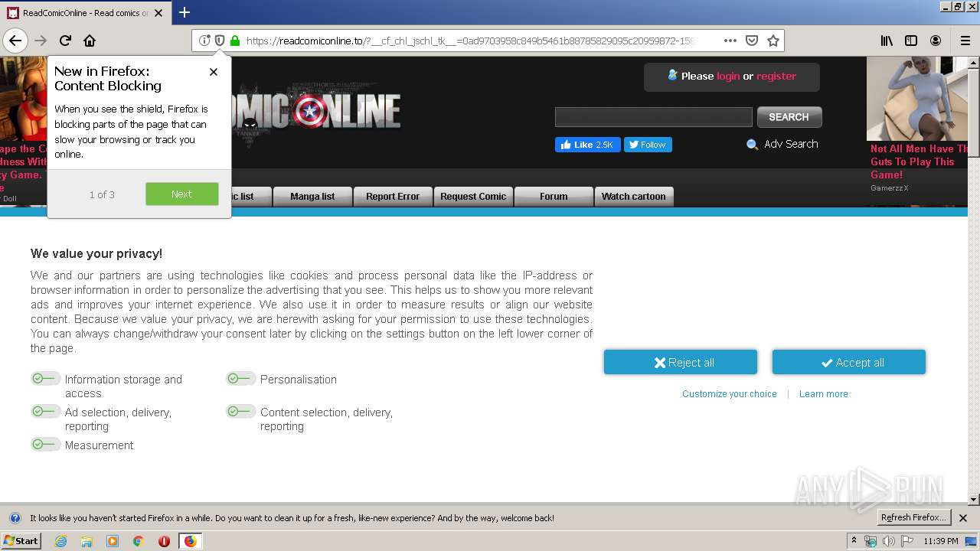
Task: Open Adv Search
Action: (782, 144)
